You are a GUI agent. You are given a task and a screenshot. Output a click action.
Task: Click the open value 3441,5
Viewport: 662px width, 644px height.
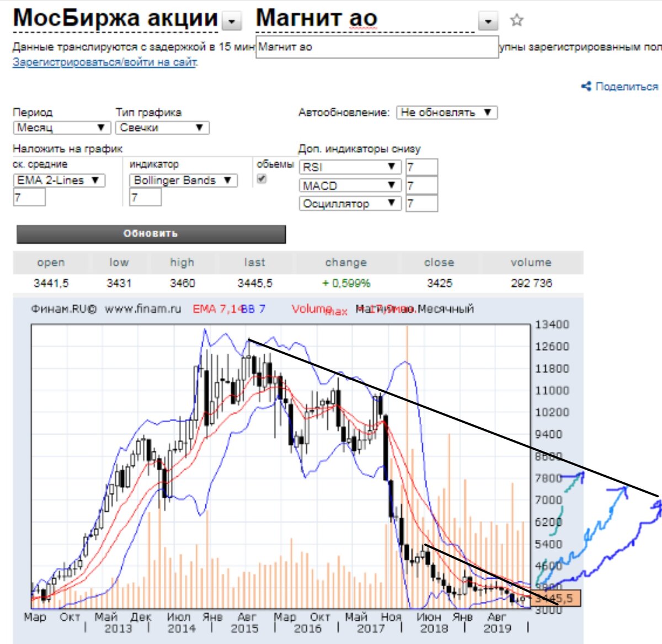(x=51, y=283)
